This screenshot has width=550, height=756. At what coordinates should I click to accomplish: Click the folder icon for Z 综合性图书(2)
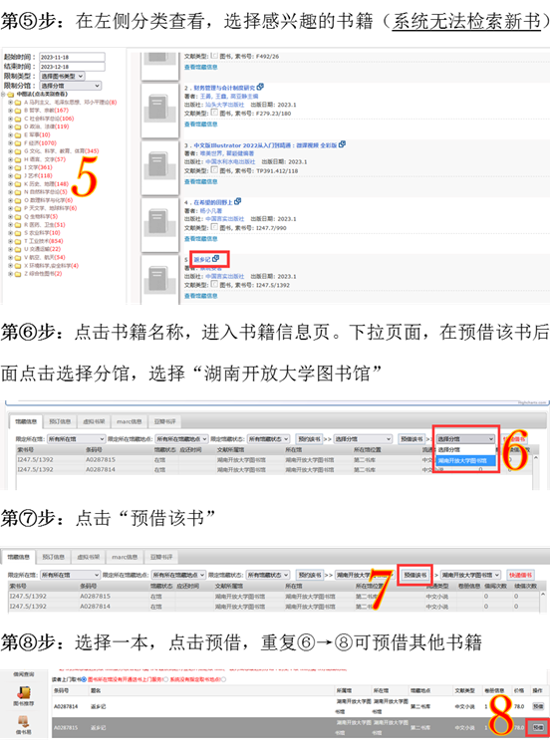(18, 274)
